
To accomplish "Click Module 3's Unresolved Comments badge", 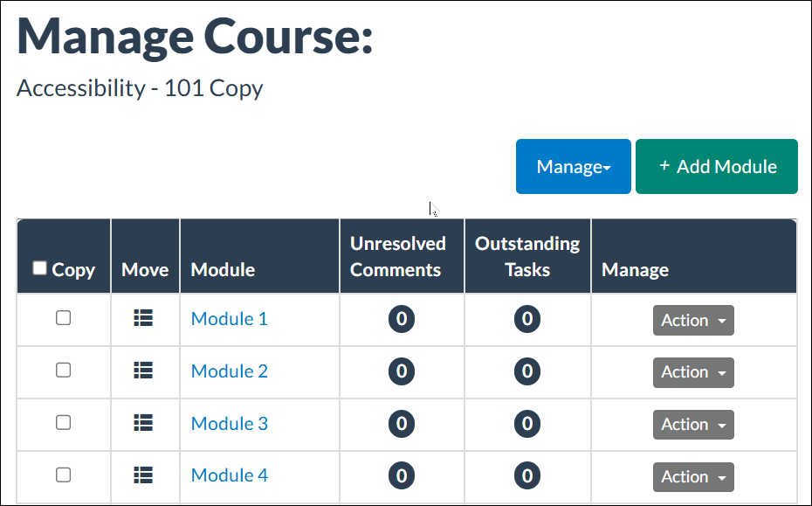I will click(x=401, y=423).
